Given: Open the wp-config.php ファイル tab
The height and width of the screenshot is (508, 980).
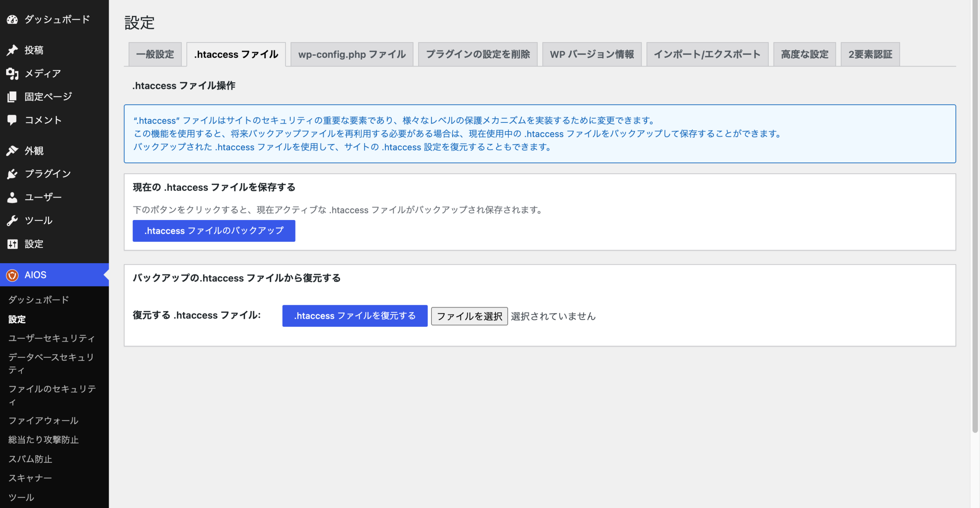Looking at the screenshot, I should 352,54.
